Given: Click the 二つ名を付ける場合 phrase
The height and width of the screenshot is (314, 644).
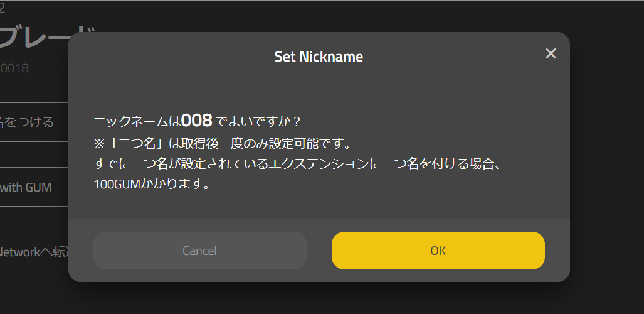Looking at the screenshot, I should [440, 165].
